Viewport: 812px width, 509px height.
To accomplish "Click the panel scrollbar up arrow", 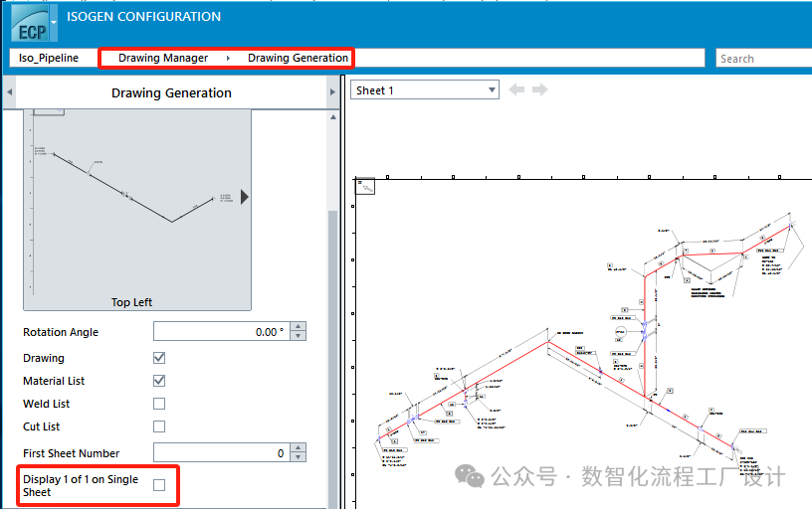I will click(333, 117).
